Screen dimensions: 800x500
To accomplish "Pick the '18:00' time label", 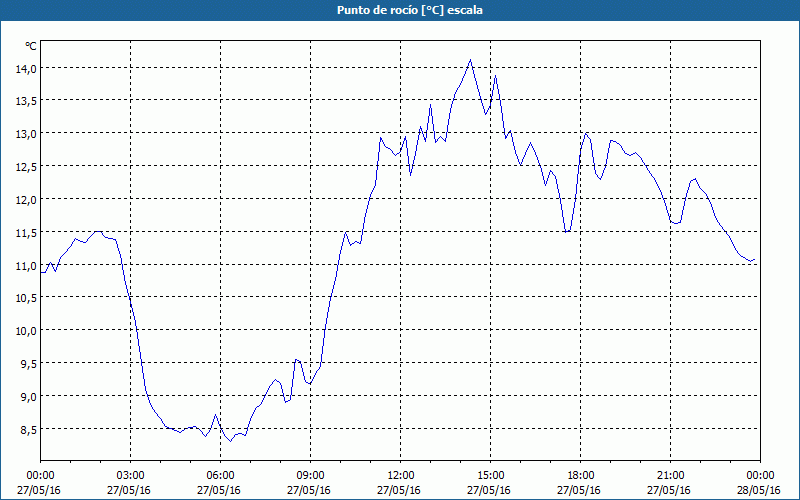I will (x=581, y=476).
